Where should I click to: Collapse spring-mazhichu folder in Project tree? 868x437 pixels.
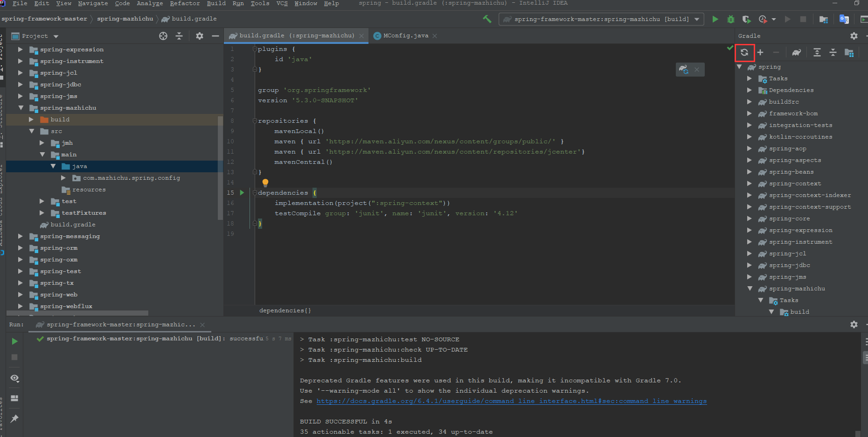click(21, 107)
